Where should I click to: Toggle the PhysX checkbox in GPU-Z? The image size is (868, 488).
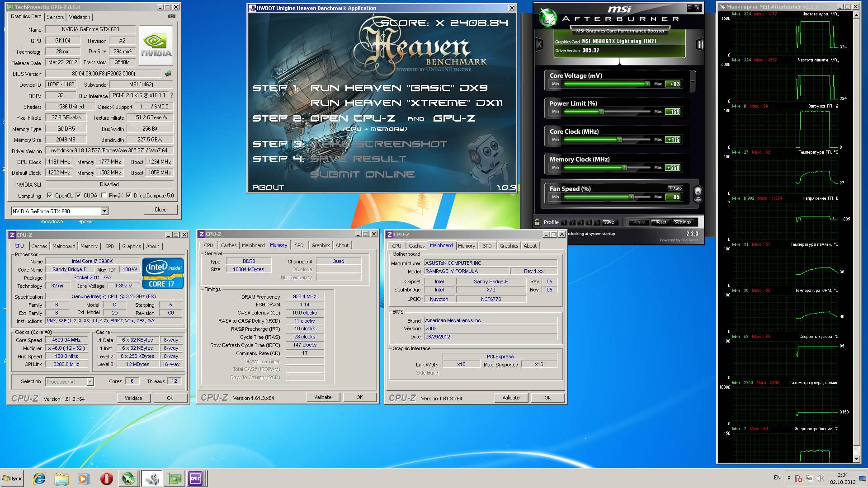pyautogui.click(x=104, y=196)
